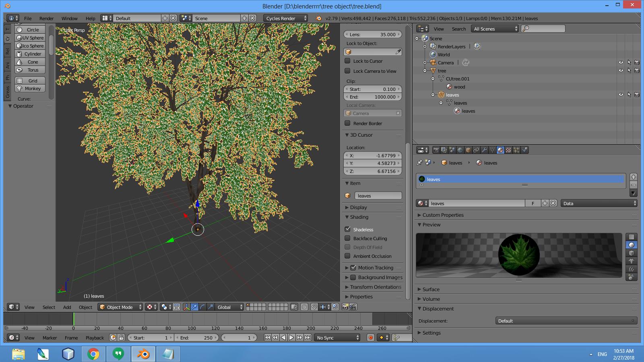Open the Render properties tab (camera icon)
644x362 pixels.
click(x=436, y=150)
